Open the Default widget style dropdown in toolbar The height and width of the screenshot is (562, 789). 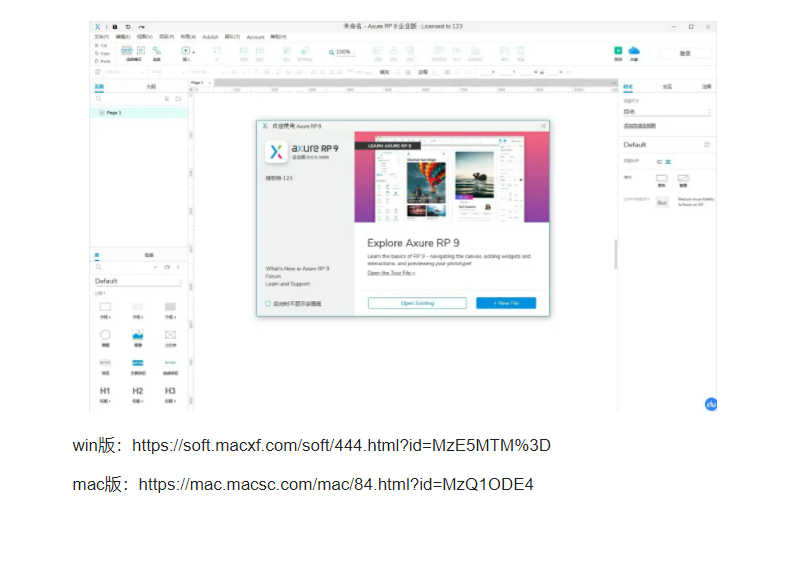pos(123,72)
